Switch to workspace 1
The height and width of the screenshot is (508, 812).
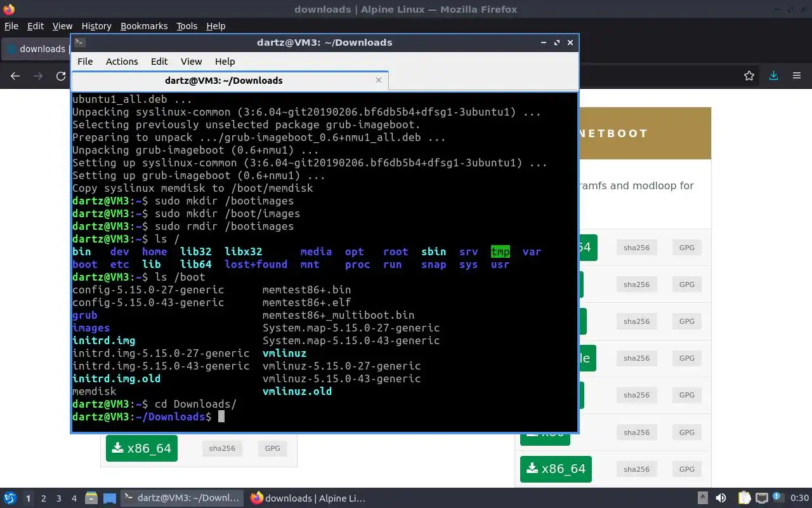(x=28, y=498)
